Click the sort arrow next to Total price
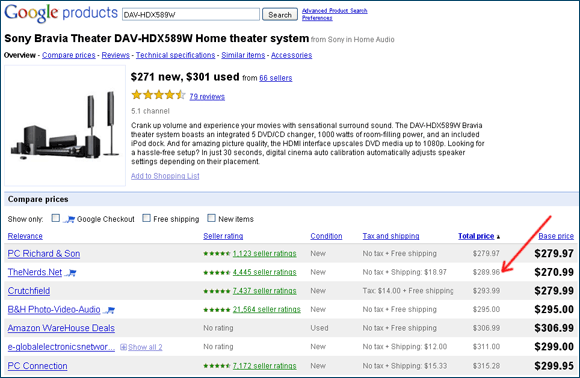The image size is (580, 378). [498, 237]
